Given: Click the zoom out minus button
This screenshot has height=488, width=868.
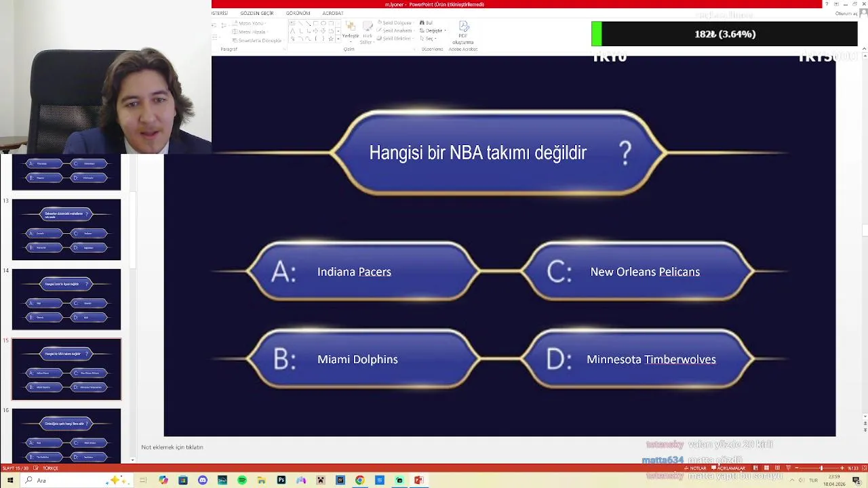Looking at the screenshot, I should click(797, 468).
